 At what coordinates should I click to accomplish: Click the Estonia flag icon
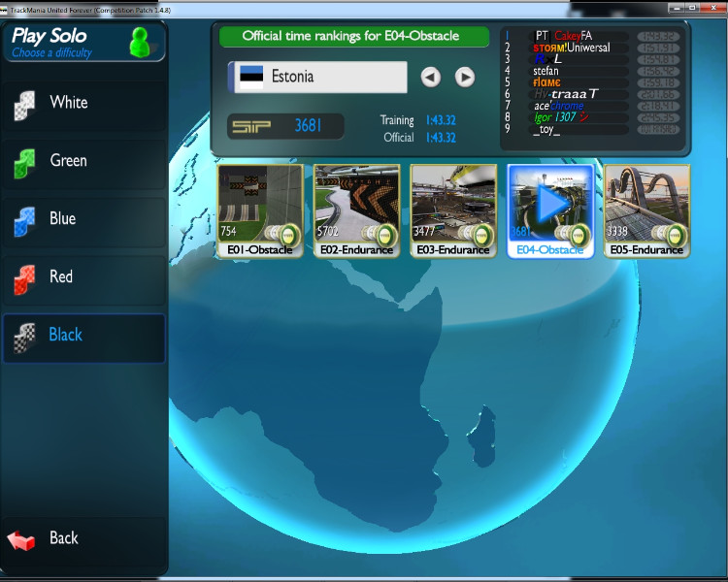(x=251, y=77)
